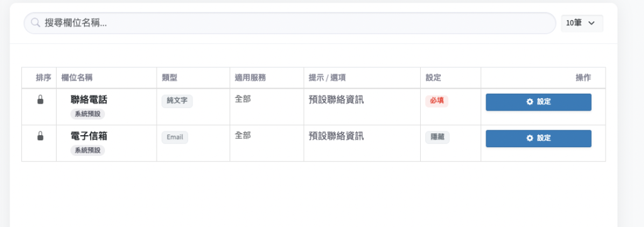This screenshot has width=644, height=227.
Task: Click the 必填 required badge
Action: point(436,101)
